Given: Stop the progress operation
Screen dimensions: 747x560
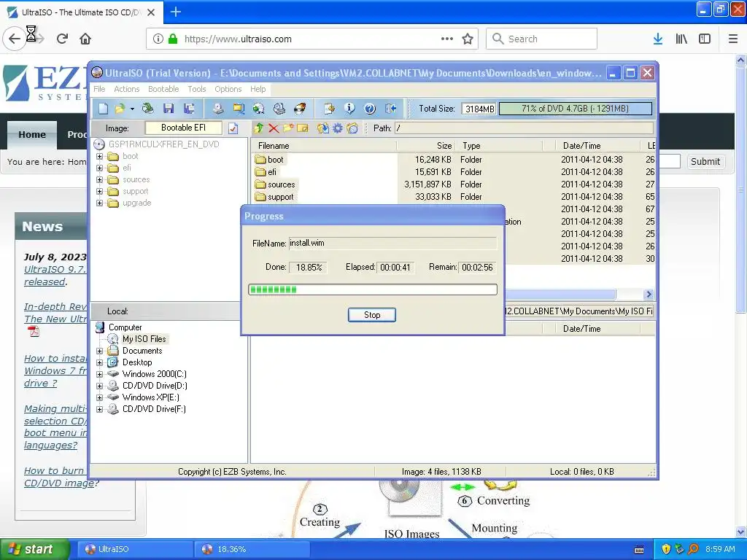Looking at the screenshot, I should (x=371, y=315).
